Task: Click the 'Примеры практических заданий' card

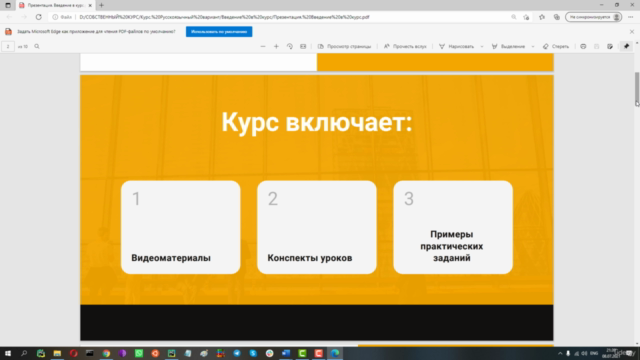Action: pos(453,227)
